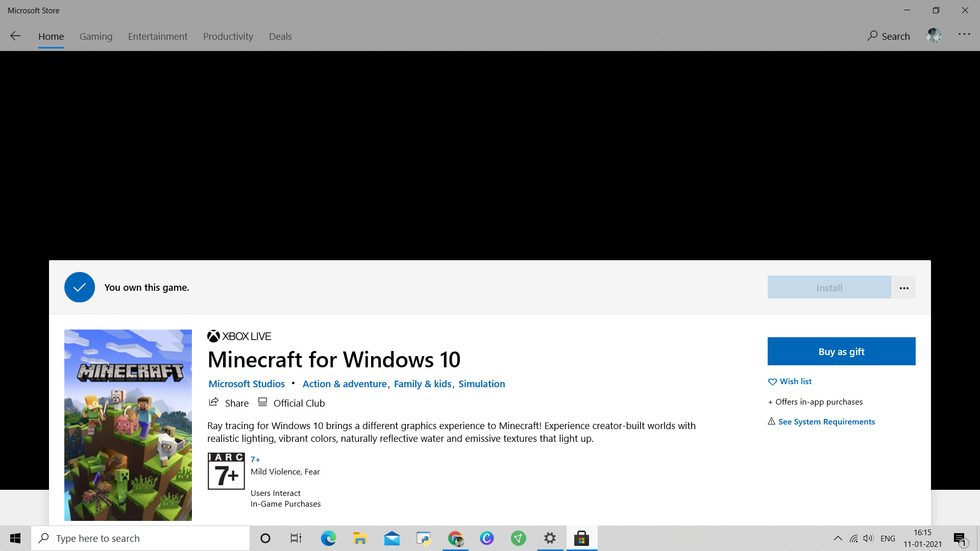Open Google Chrome from taskbar
This screenshot has width=980, height=551.
pos(455,538)
